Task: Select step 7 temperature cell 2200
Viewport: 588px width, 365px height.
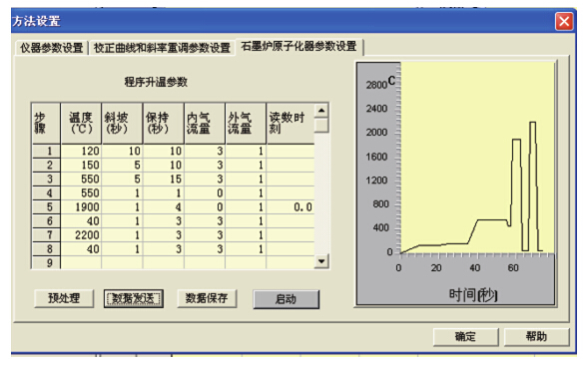Action: pyautogui.click(x=82, y=235)
